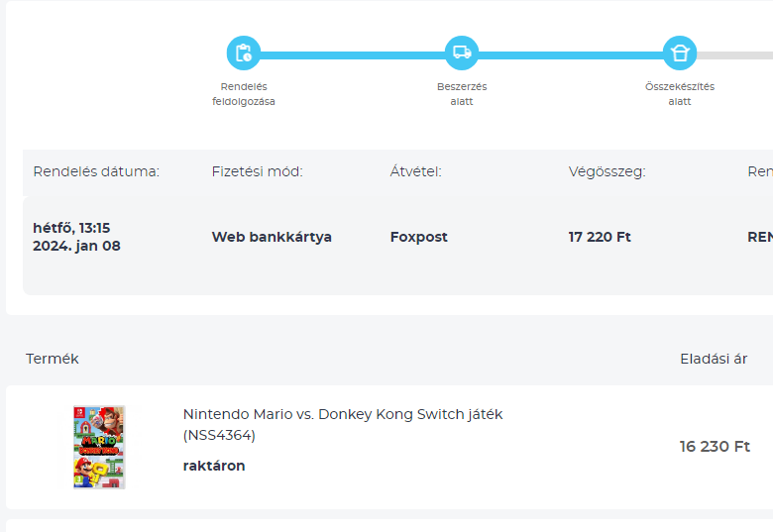Click the 'Összekészítés alatt' step label
The width and height of the screenshot is (773, 532).
[x=680, y=94]
